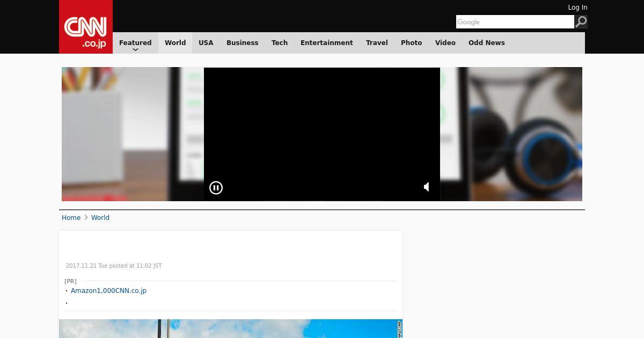This screenshot has width=644, height=338.
Task: Open the CNN.co.jp logo homepage
Action: click(86, 27)
